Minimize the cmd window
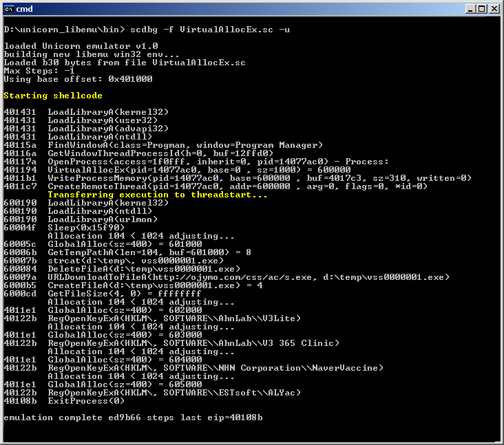This screenshot has height=445, width=504. [x=470, y=9]
